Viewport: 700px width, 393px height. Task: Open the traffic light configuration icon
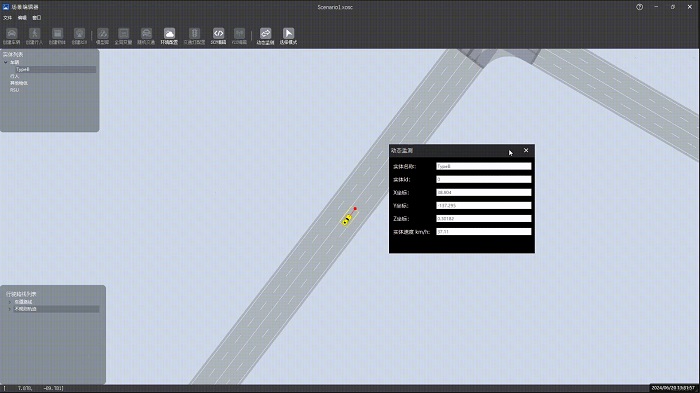pyautogui.click(x=194, y=36)
